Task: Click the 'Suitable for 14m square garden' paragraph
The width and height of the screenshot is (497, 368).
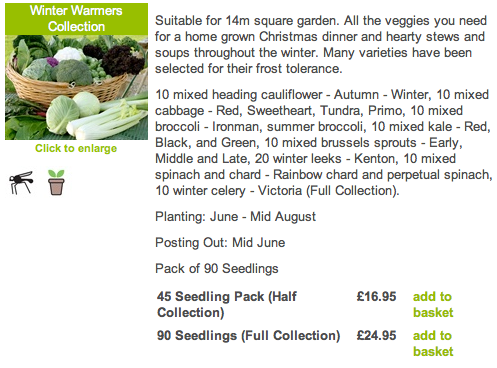Action: [x=321, y=45]
